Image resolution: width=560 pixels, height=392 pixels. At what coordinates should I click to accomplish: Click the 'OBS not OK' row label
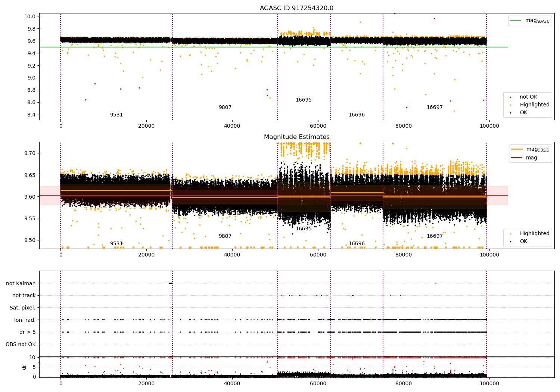(21, 344)
